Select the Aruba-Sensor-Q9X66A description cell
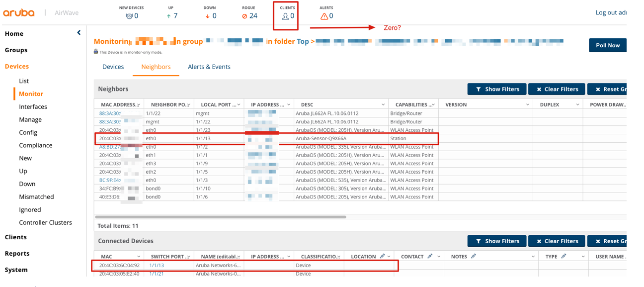This screenshot has height=287, width=644. [x=341, y=138]
